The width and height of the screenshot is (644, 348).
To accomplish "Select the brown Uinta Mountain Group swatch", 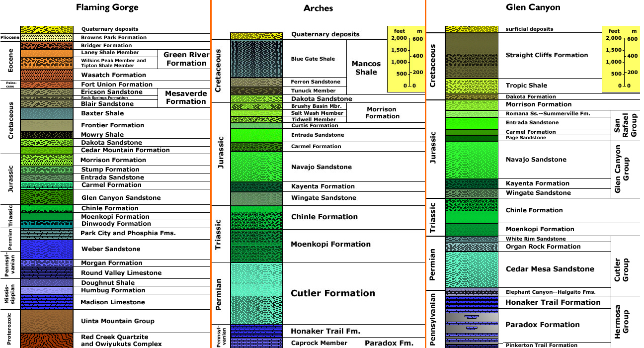I will (x=46, y=321).
